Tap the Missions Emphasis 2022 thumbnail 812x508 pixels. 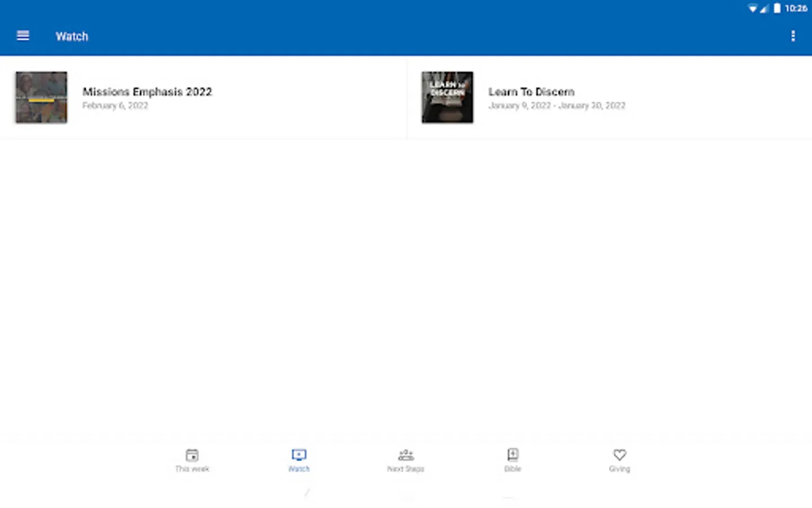[x=41, y=97]
